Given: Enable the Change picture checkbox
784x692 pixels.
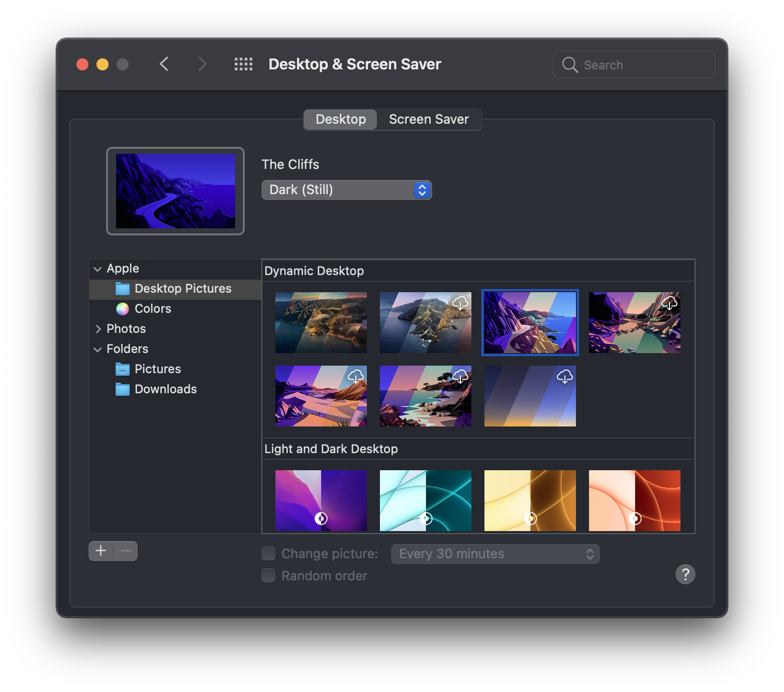Looking at the screenshot, I should tap(268, 554).
